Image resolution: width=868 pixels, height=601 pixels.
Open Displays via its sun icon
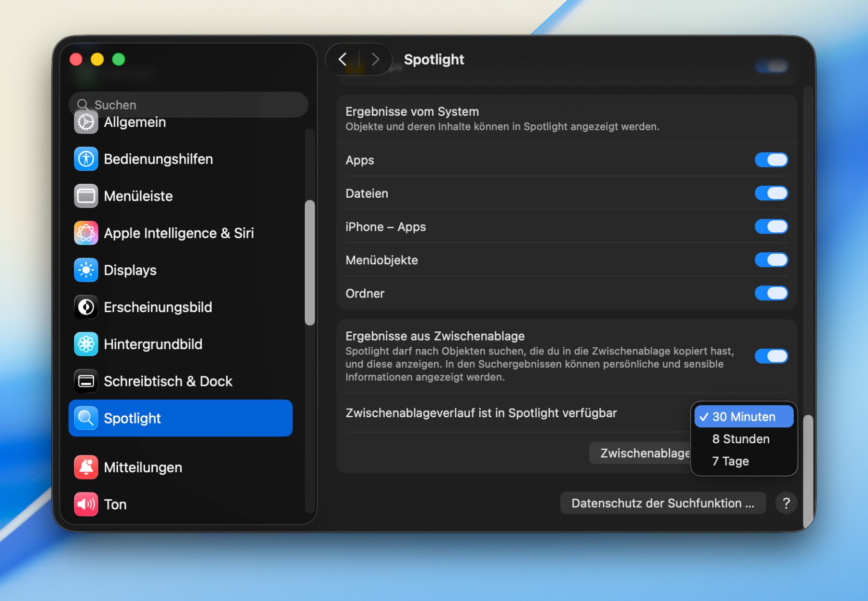click(x=86, y=270)
